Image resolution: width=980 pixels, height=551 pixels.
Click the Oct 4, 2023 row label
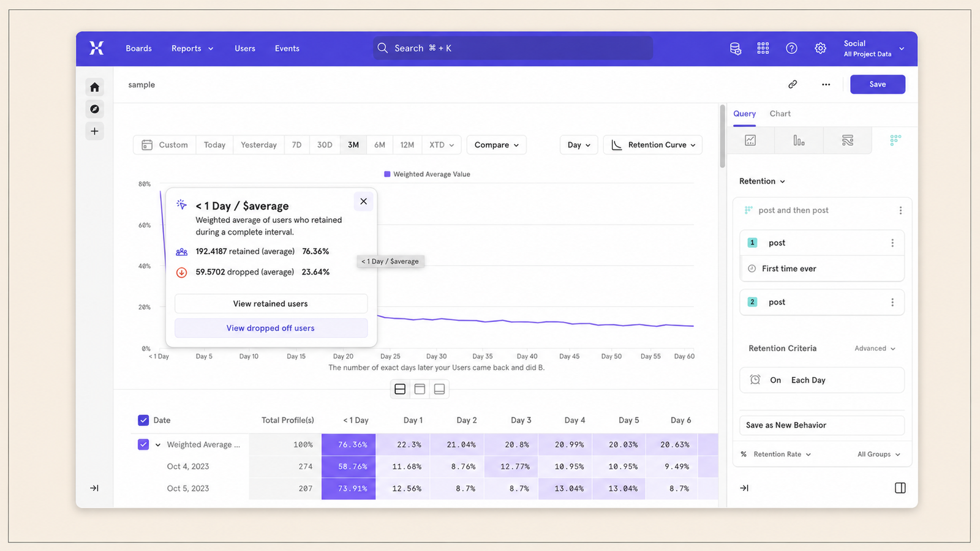(x=188, y=467)
